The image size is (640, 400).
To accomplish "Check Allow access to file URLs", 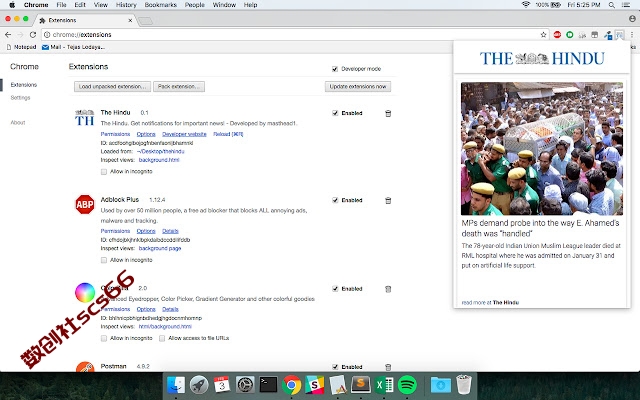I will (162, 338).
